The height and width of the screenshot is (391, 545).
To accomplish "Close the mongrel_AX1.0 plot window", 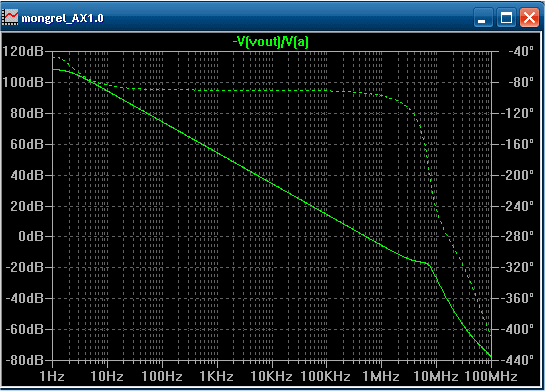I will (x=529, y=17).
